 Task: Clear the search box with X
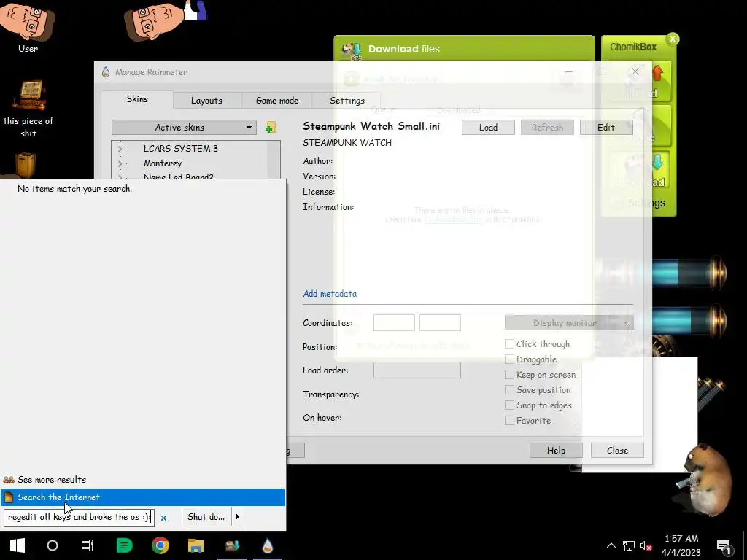163,518
